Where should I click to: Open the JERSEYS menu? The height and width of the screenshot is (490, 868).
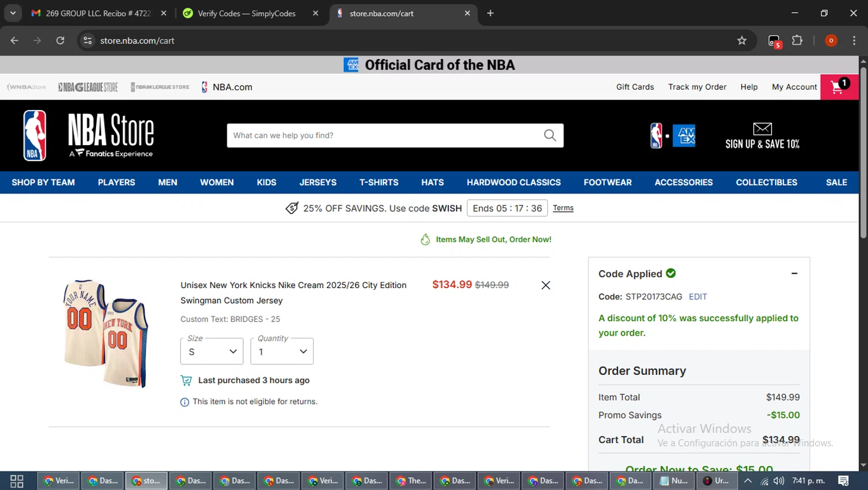point(318,182)
